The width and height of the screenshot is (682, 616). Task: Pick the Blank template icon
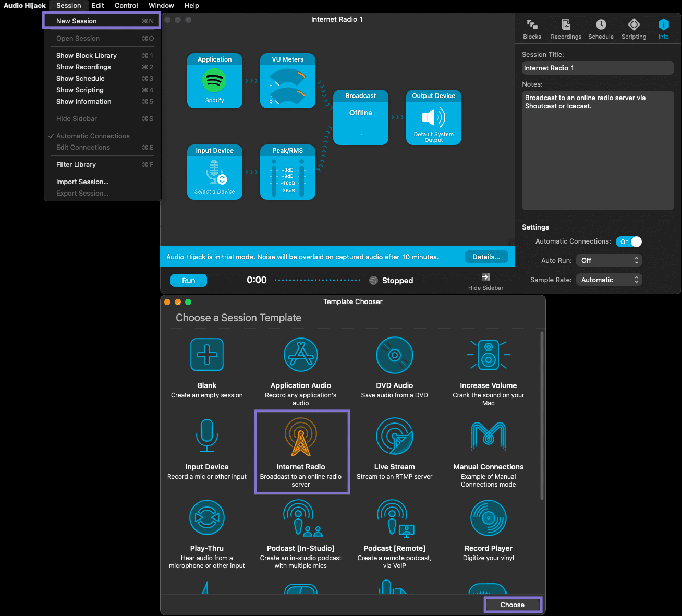[207, 355]
